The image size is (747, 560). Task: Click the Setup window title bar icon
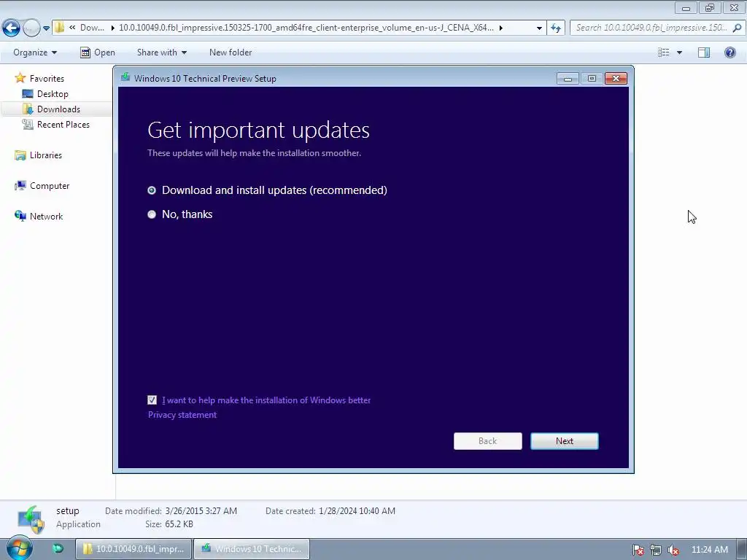[125, 77]
